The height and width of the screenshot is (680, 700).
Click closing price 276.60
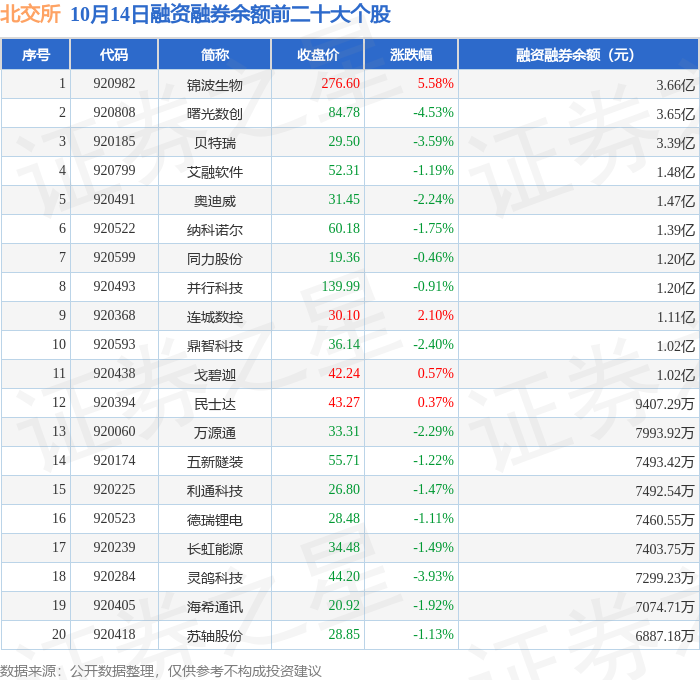click(340, 83)
